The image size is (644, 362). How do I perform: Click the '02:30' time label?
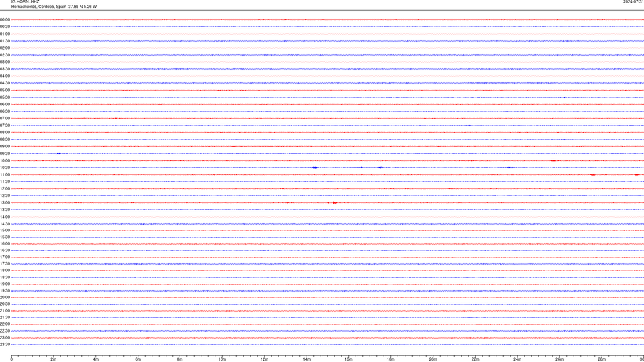[5, 55]
